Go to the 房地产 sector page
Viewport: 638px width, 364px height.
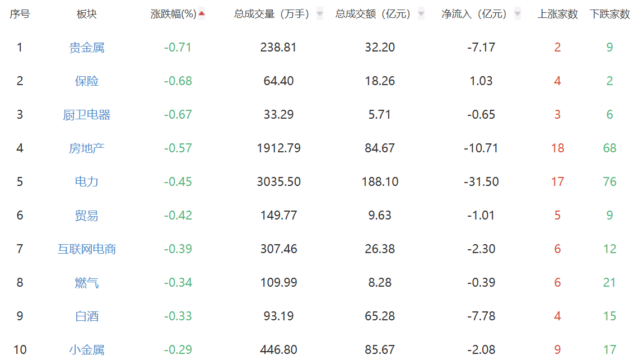click(x=87, y=148)
